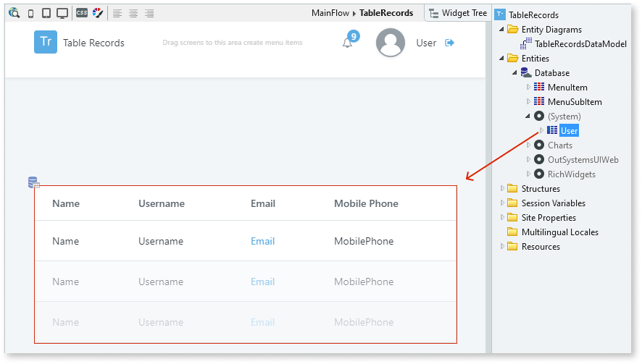
Task: Click the browser preview globe icon
Action: click(x=14, y=13)
